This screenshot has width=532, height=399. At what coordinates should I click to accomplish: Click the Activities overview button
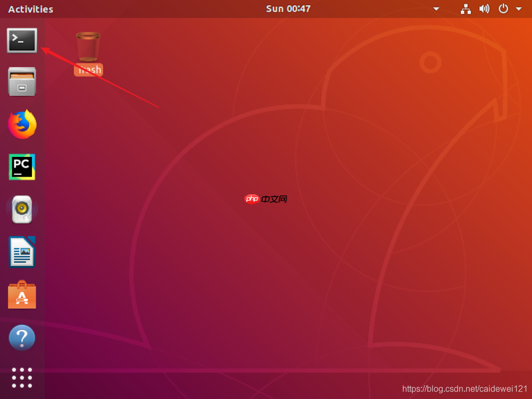tap(30, 9)
